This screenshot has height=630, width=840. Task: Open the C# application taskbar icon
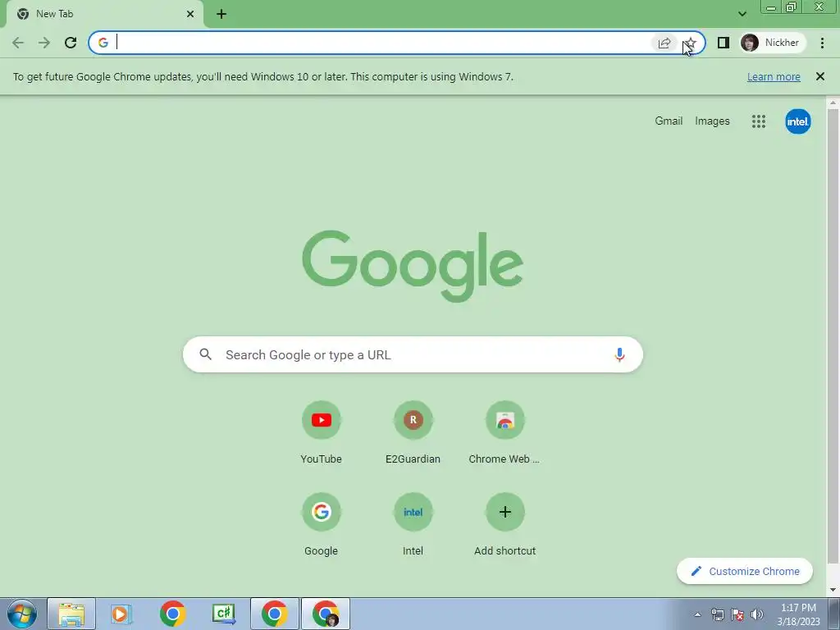pos(223,614)
